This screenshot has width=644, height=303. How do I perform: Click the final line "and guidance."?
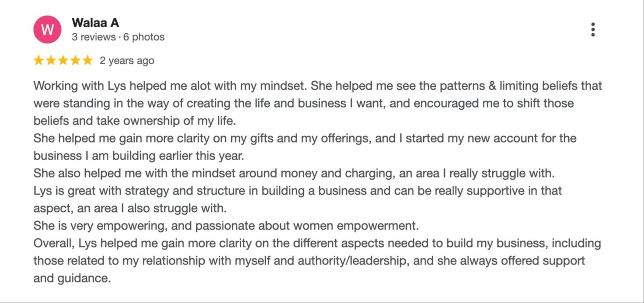click(72, 279)
